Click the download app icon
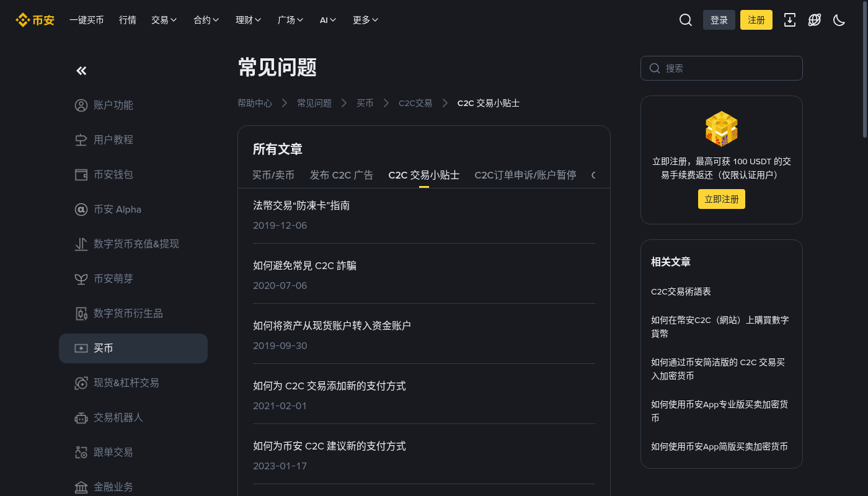The height and width of the screenshot is (496, 868). click(x=790, y=20)
